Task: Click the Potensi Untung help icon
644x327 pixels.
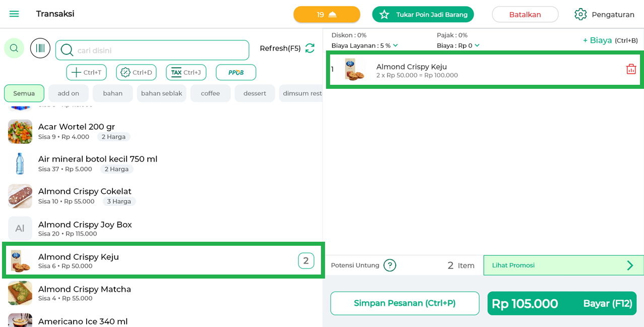Action: (390, 265)
